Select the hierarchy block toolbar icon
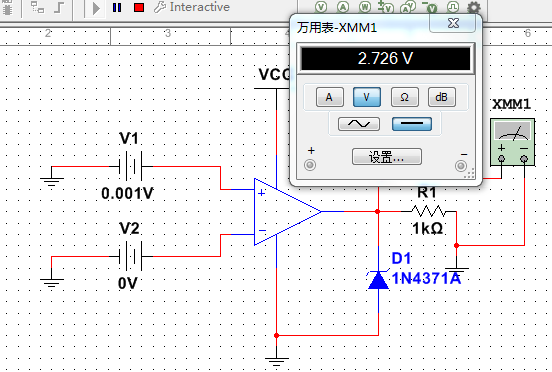 pyautogui.click(x=37, y=7)
